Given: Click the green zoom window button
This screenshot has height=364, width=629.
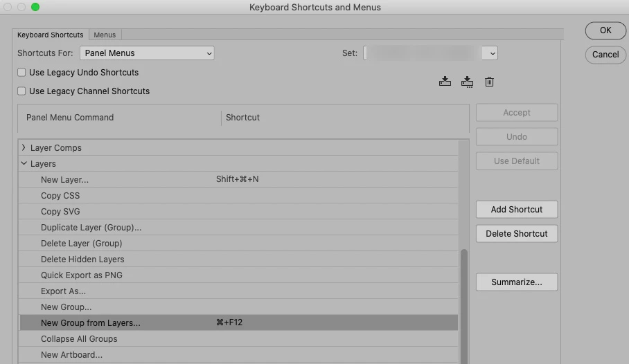Looking at the screenshot, I should pyautogui.click(x=35, y=7).
